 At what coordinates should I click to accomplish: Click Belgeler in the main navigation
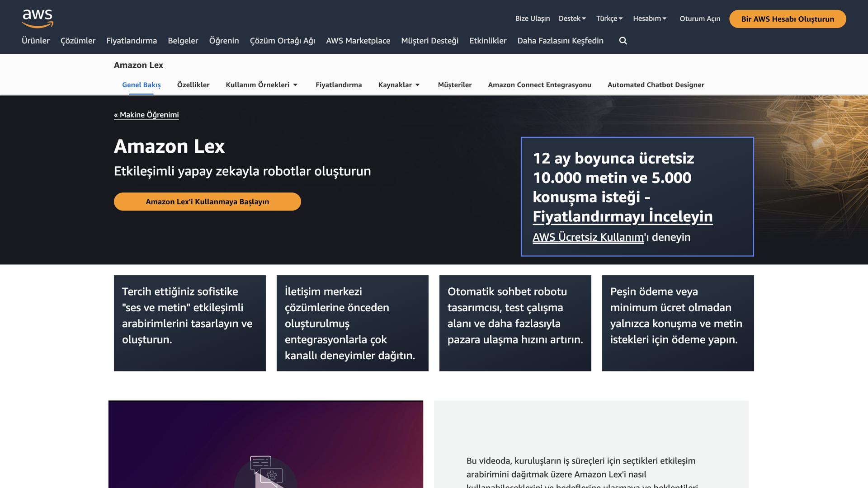[183, 41]
